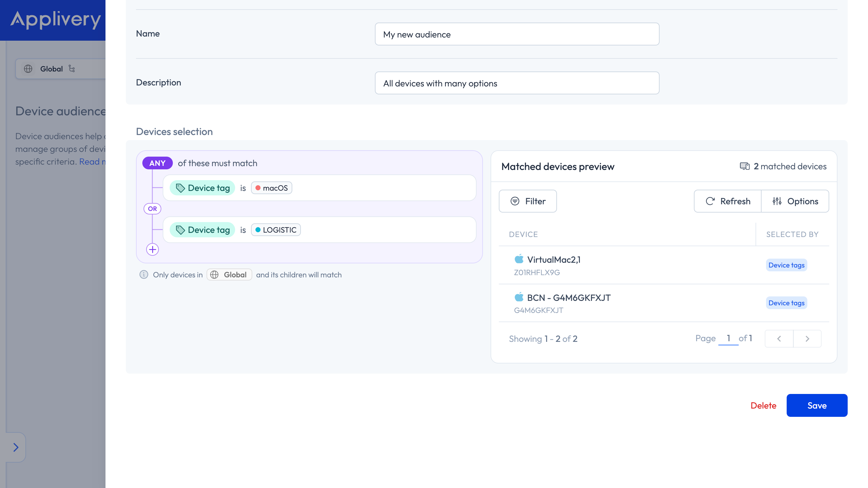Click Device tags badge for BCN - G4M6GKFXJT

(x=786, y=303)
